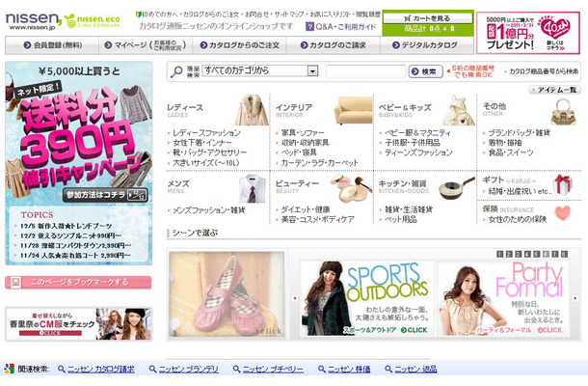Click the carousel right arrow
This screenshot has height=386, width=588.
tap(575, 298)
